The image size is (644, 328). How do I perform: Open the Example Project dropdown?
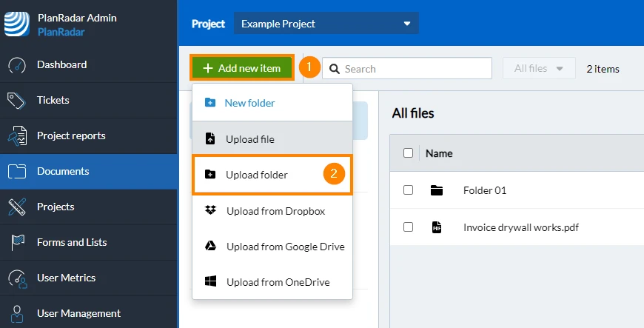point(326,24)
